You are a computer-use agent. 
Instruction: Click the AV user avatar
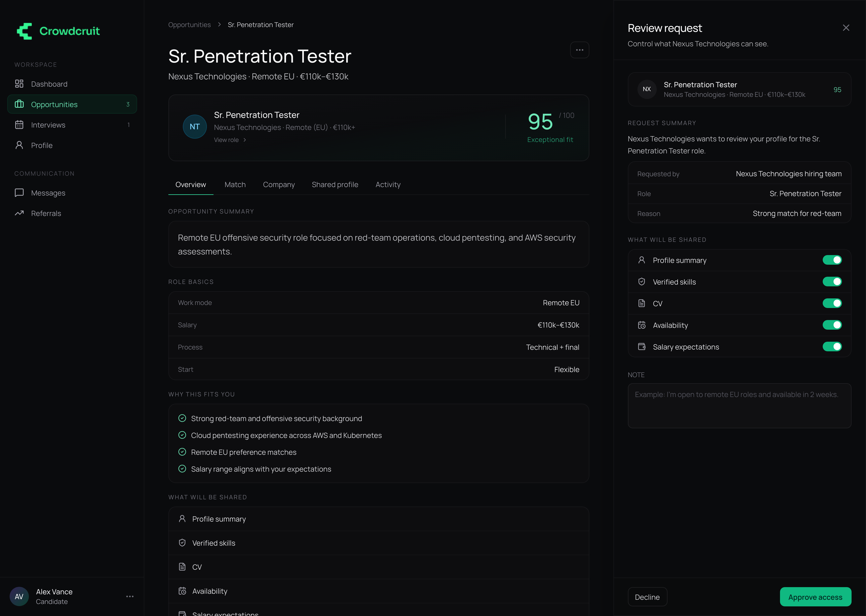[x=19, y=596]
